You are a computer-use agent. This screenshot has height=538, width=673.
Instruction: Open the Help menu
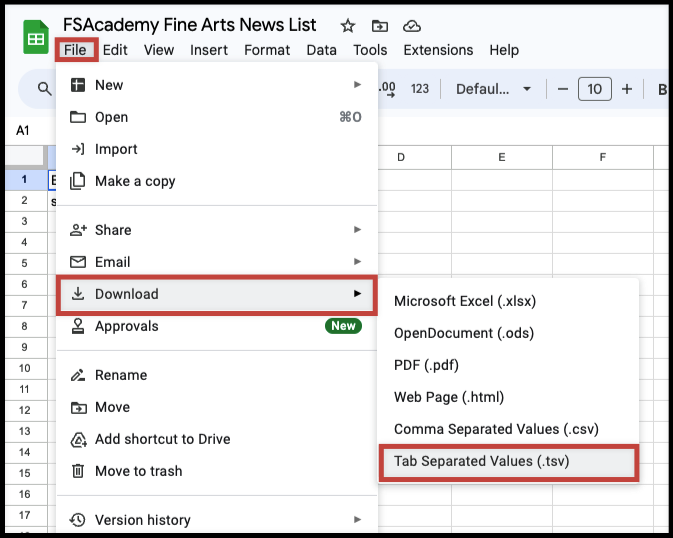pos(504,50)
